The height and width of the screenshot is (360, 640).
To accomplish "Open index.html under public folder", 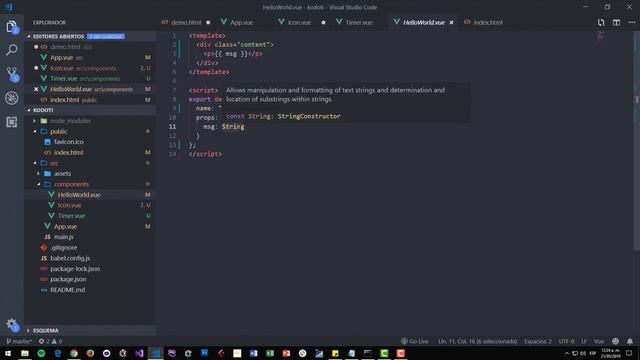I will click(68, 152).
